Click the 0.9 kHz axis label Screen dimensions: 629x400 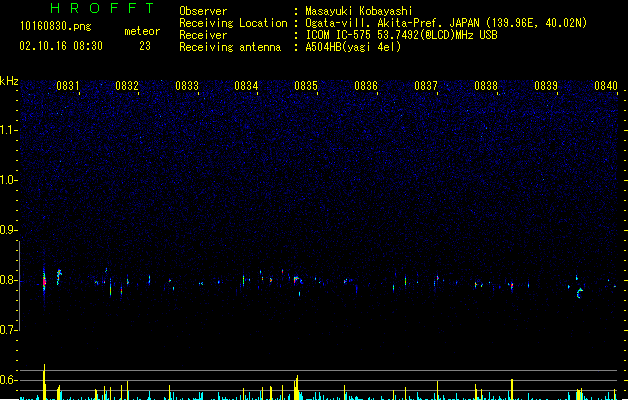(8, 230)
